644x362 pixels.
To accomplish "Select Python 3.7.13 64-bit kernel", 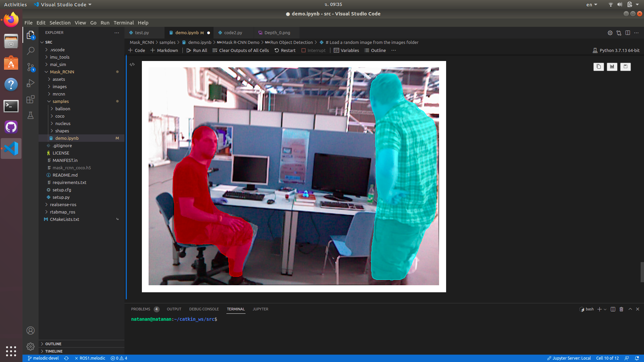I will pyautogui.click(x=616, y=50).
